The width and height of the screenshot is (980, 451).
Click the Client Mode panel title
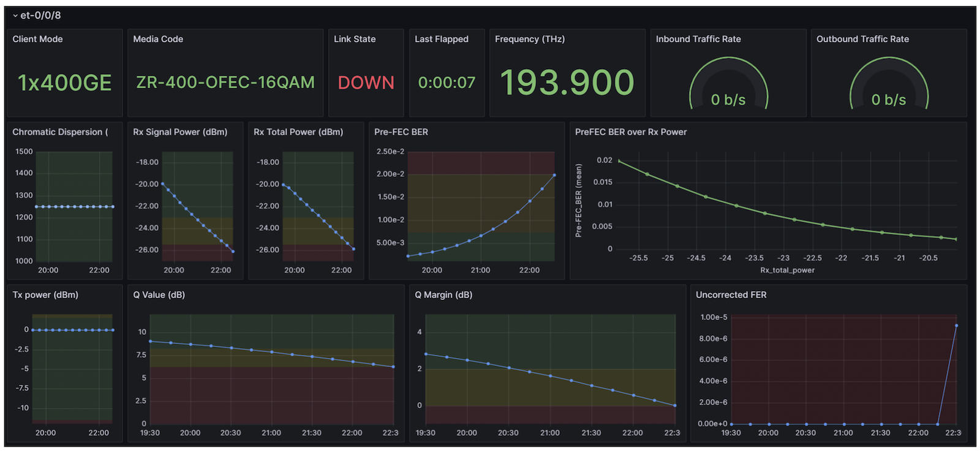pos(37,39)
